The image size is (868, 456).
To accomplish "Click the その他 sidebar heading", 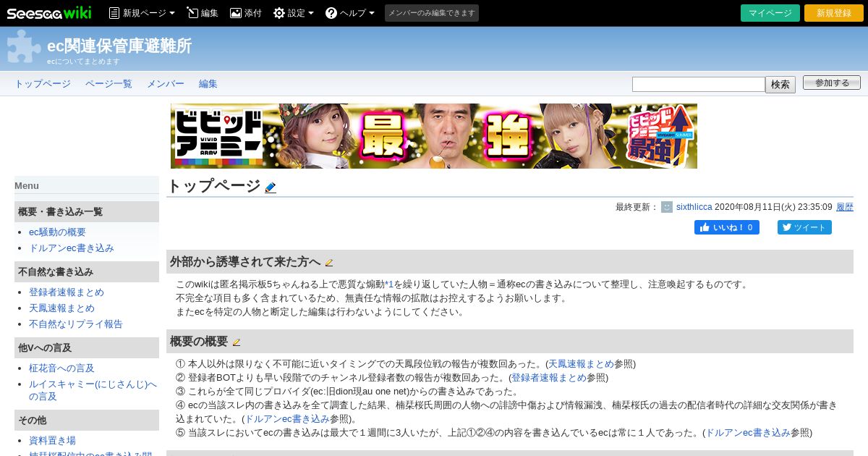I will pyautogui.click(x=87, y=421).
